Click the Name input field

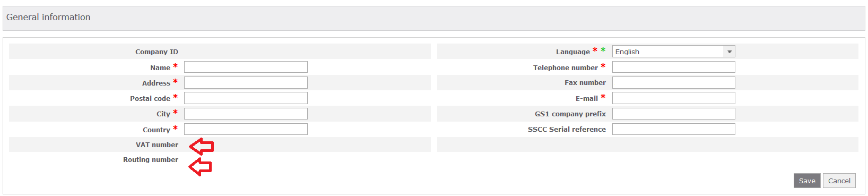246,67
